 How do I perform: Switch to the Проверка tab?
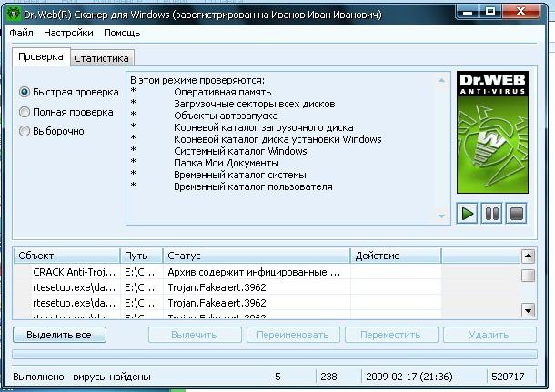[x=41, y=56]
